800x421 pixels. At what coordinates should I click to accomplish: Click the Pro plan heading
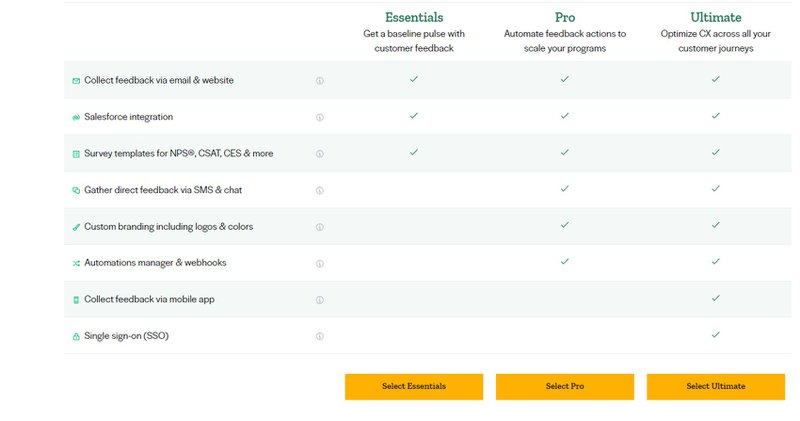coord(565,17)
